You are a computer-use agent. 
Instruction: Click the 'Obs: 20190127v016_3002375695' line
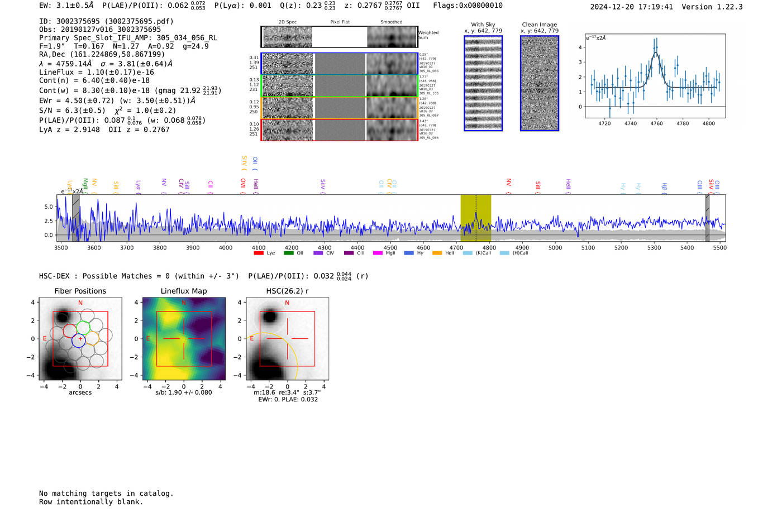click(100, 30)
